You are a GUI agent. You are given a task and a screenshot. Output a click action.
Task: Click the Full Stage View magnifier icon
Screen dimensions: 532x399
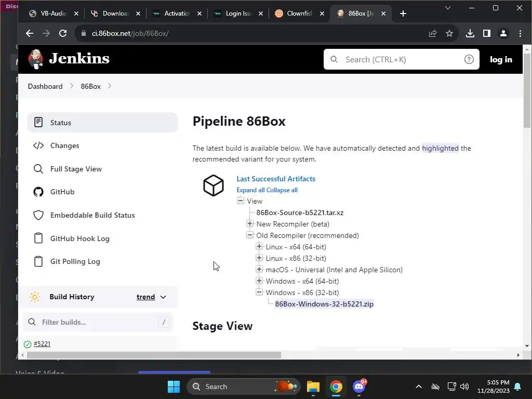pos(38,169)
